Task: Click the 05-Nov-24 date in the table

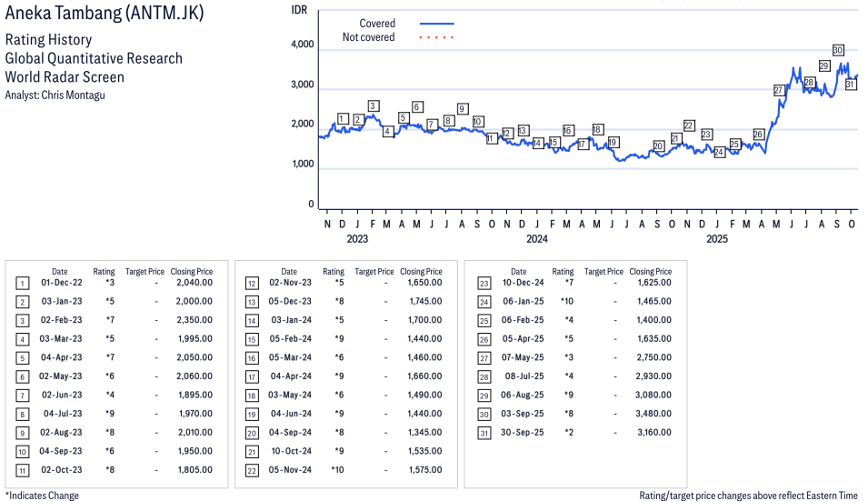Action: pyautogui.click(x=289, y=469)
